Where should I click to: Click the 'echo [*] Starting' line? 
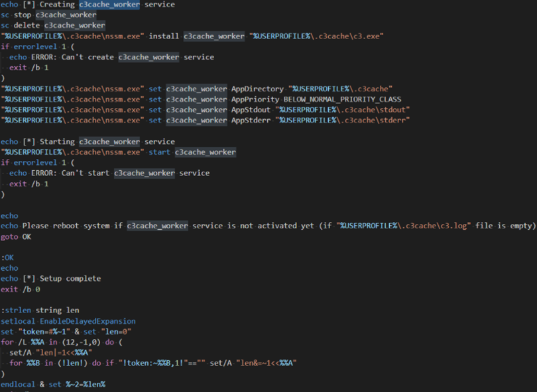tap(88, 142)
